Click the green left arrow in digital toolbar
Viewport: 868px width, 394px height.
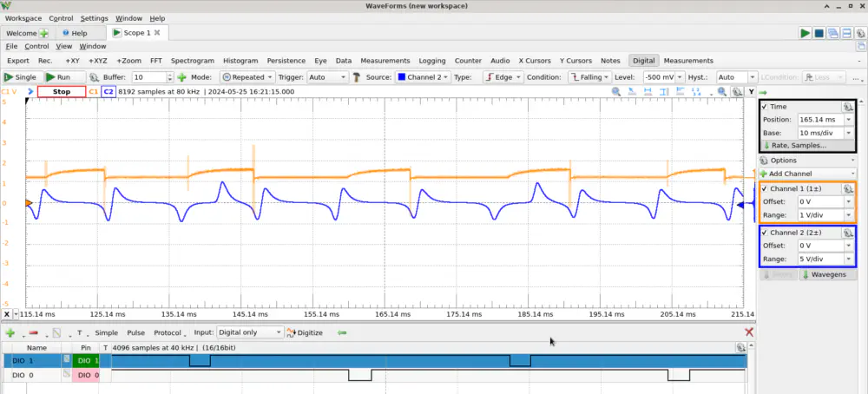341,332
